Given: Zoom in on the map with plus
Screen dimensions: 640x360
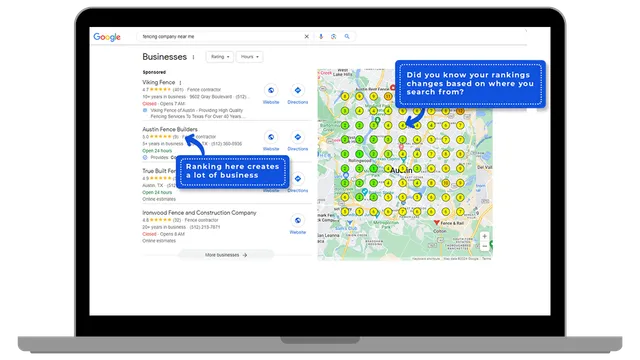Looking at the screenshot, I should click(484, 236).
